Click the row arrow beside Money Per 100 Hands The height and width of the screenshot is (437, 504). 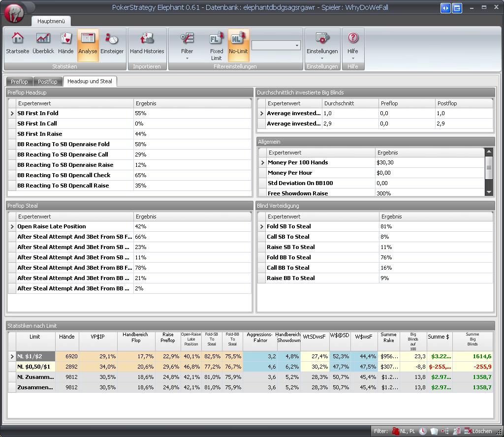(263, 162)
